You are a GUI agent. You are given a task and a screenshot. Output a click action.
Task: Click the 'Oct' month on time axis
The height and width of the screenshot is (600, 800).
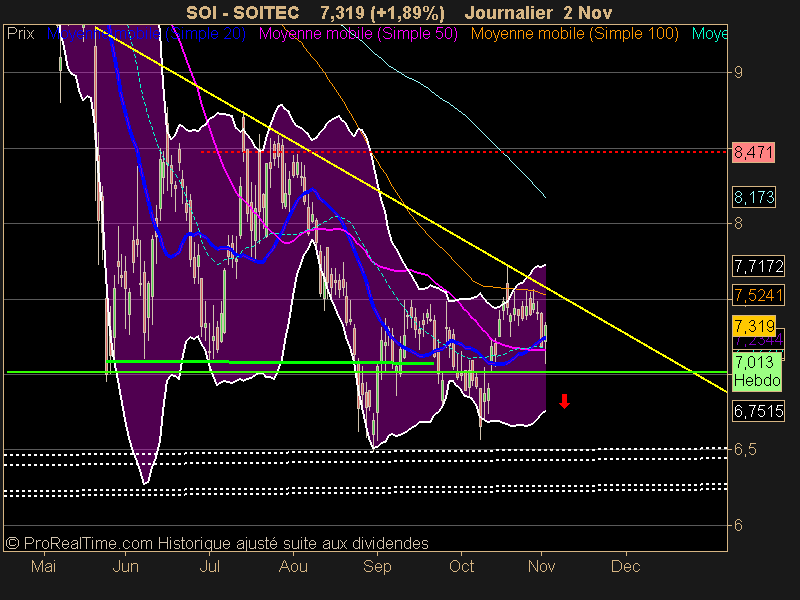pos(461,566)
